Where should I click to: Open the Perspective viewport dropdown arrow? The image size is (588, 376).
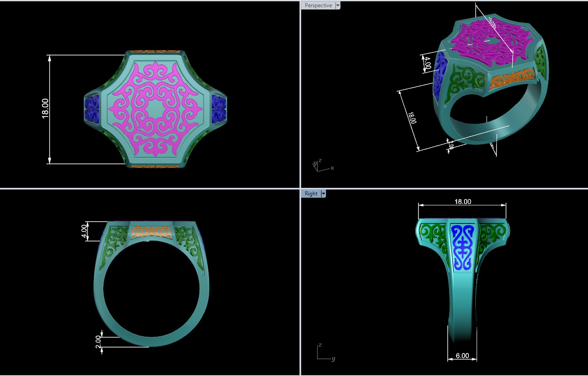tap(338, 5)
